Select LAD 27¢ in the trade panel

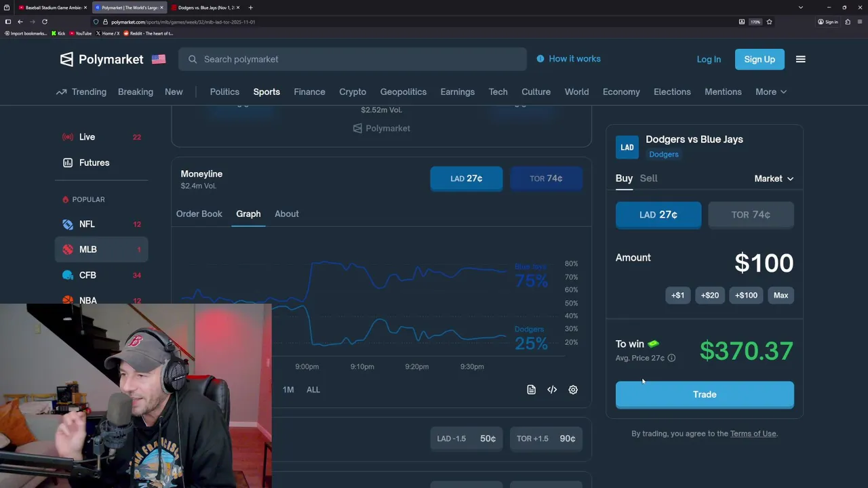point(658,215)
